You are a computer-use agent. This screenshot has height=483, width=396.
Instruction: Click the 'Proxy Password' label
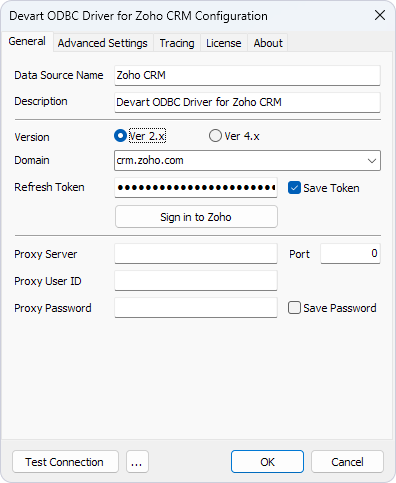53,308
